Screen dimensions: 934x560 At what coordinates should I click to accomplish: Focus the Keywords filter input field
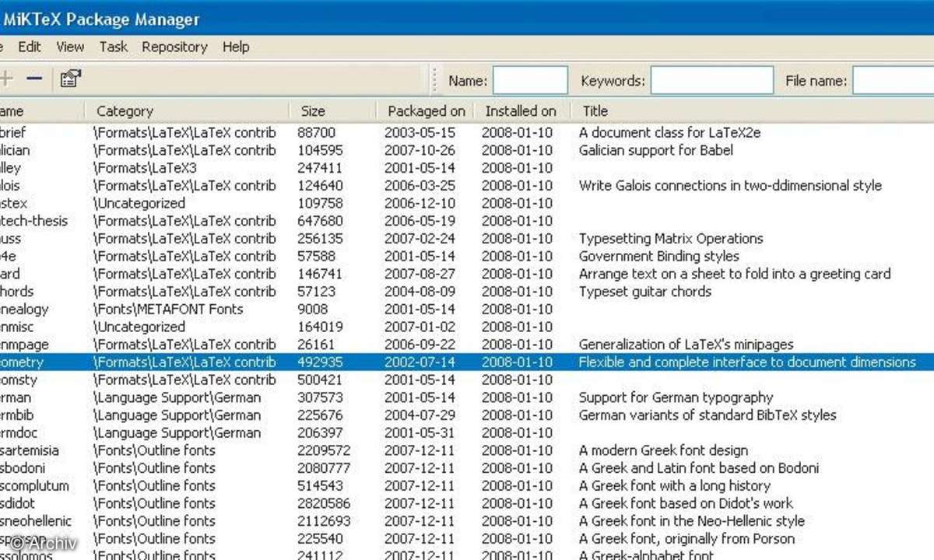pyautogui.click(x=712, y=80)
